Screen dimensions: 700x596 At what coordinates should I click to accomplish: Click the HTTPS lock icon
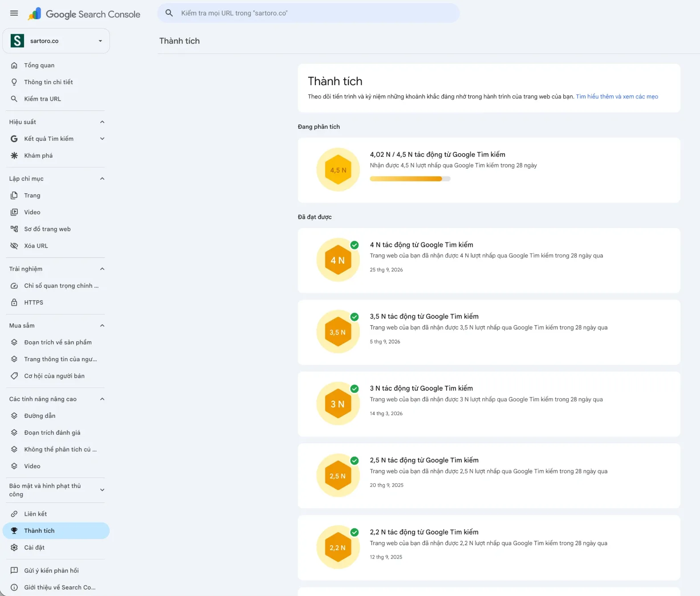(x=14, y=303)
